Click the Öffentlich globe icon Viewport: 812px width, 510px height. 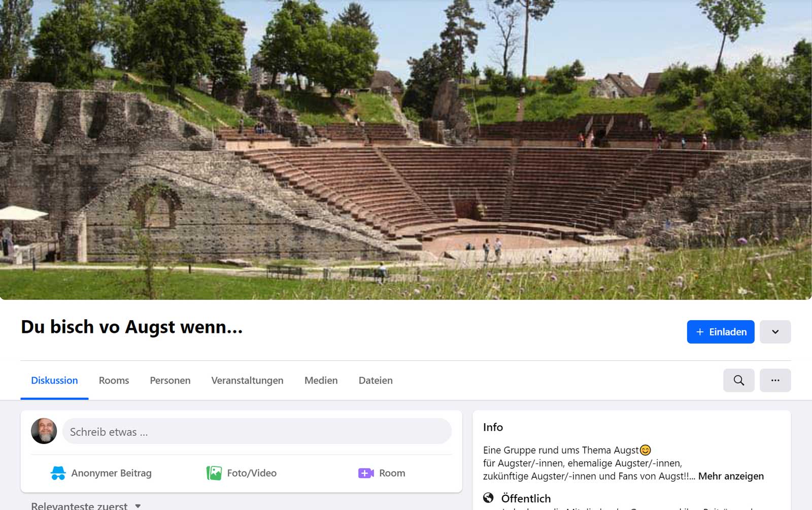pos(489,498)
